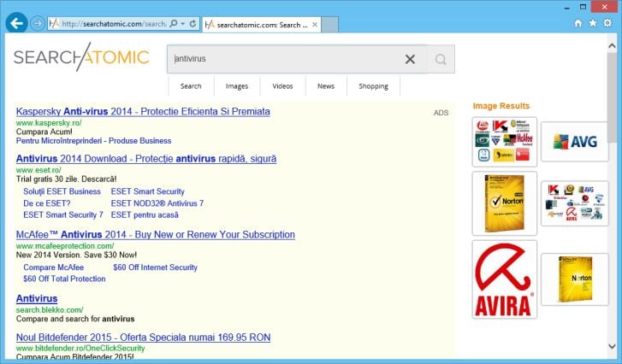The width and height of the screenshot is (622, 364).
Task: Open Soluții ESET Business sublink
Action: [62, 191]
